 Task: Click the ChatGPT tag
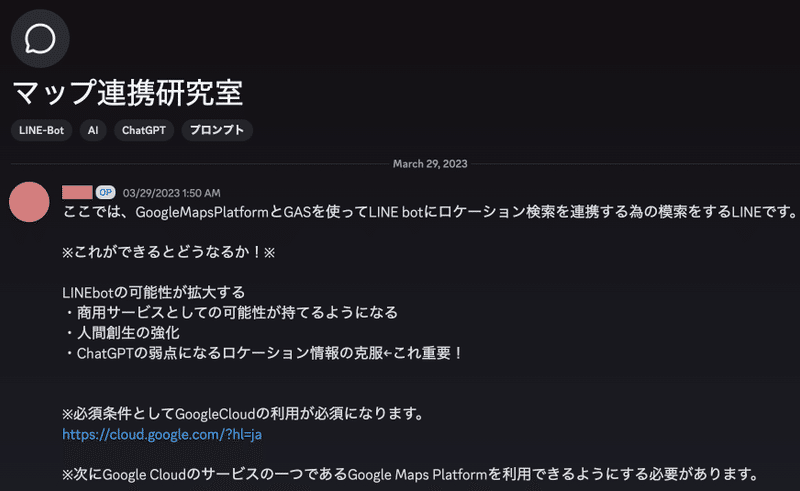tap(144, 130)
